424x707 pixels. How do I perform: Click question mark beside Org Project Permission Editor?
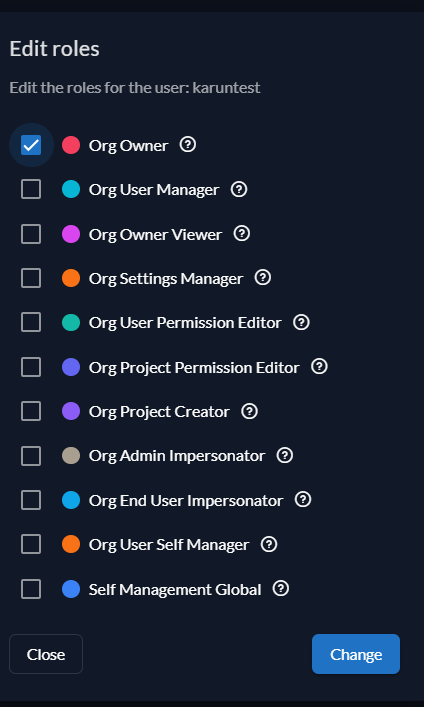(x=319, y=367)
